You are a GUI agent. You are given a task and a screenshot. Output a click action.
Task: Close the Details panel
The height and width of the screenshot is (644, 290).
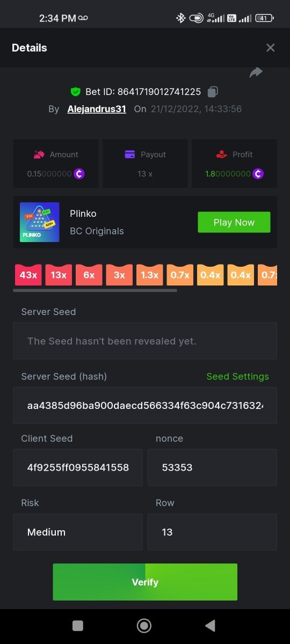point(270,48)
